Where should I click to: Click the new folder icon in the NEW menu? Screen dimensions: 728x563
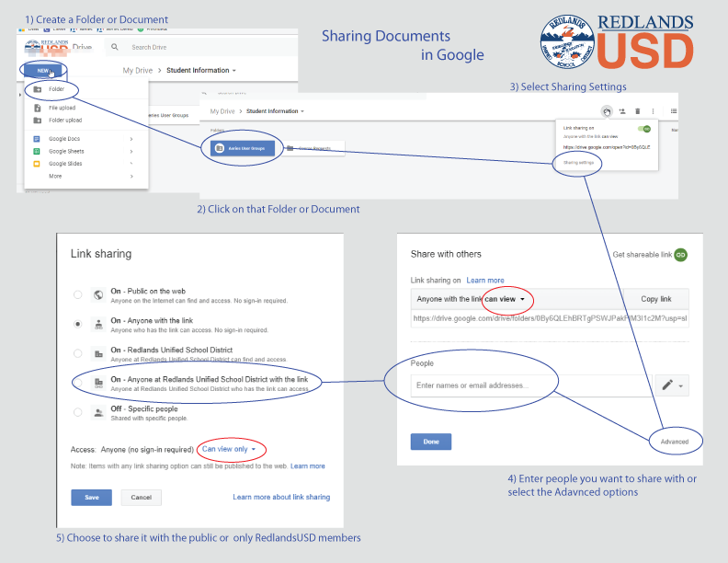(x=38, y=89)
